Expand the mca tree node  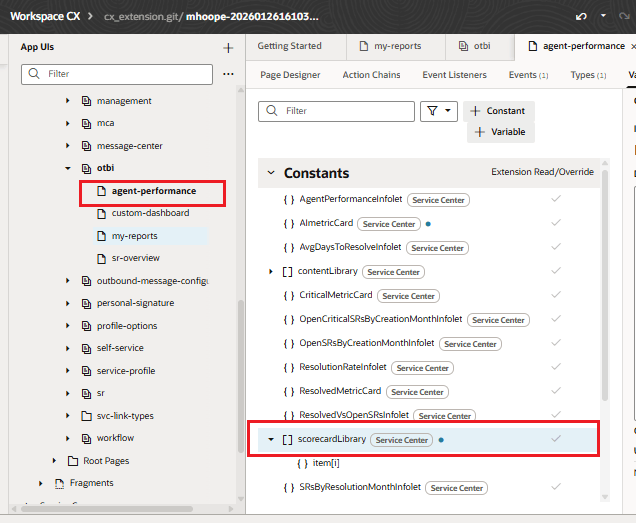tap(68, 123)
